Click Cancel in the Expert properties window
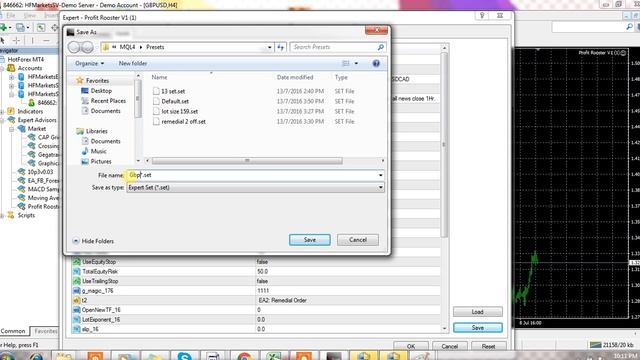This screenshot has width=640, height=360. (449, 346)
